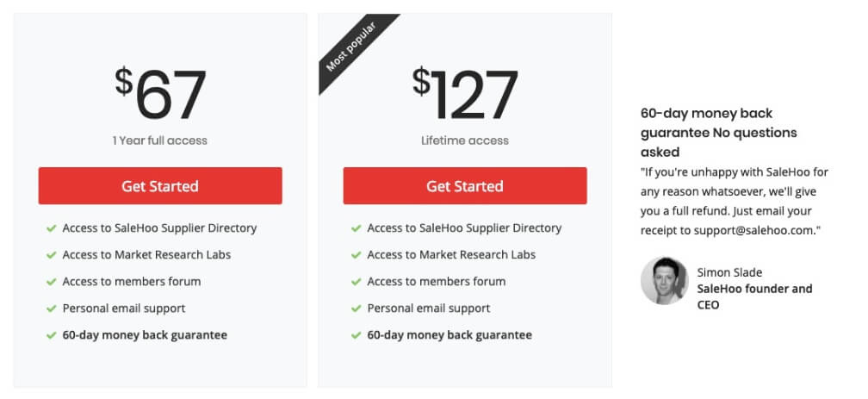Click Simon Slade's profile photo
Screen dimensions: 868x399
click(664, 280)
